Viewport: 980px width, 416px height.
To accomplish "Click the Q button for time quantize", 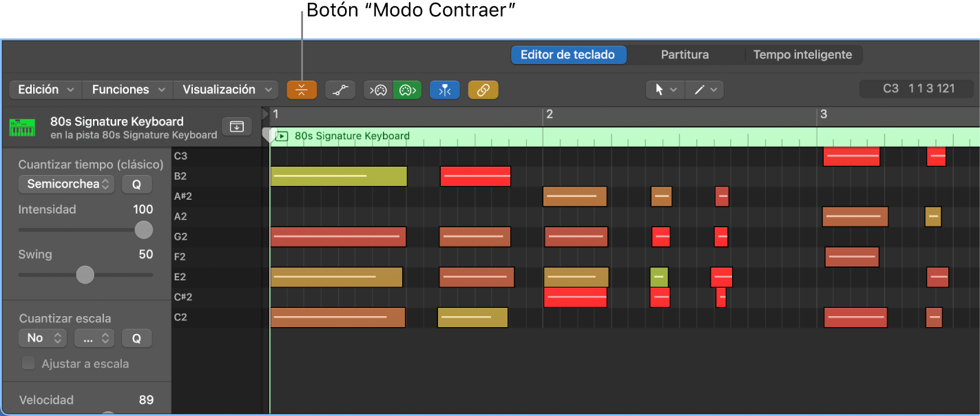I will (136, 184).
